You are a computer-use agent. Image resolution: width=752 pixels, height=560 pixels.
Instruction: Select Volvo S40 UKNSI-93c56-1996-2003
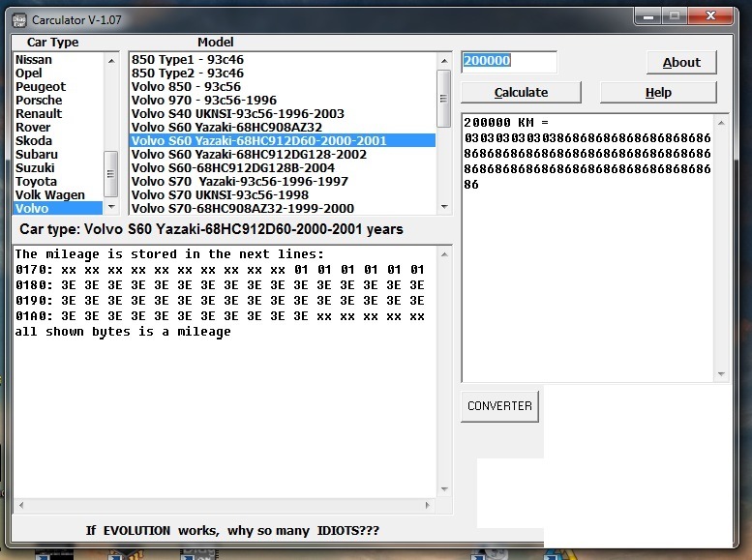pos(283,113)
